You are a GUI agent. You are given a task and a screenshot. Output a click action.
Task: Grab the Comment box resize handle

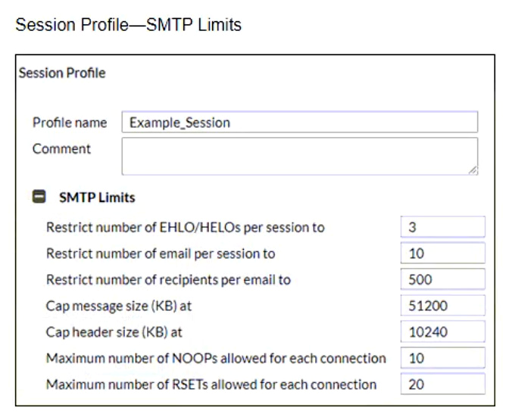point(473,171)
